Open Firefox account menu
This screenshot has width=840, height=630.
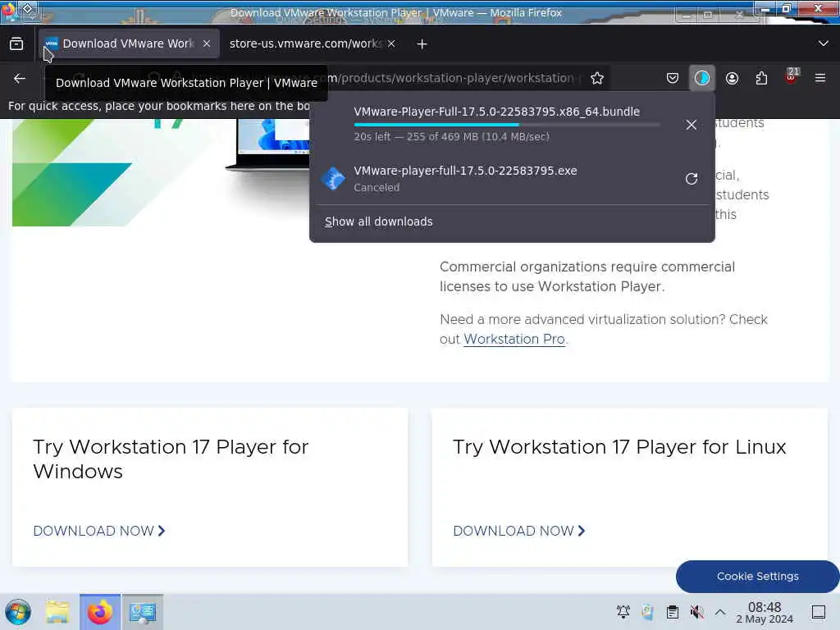732,78
